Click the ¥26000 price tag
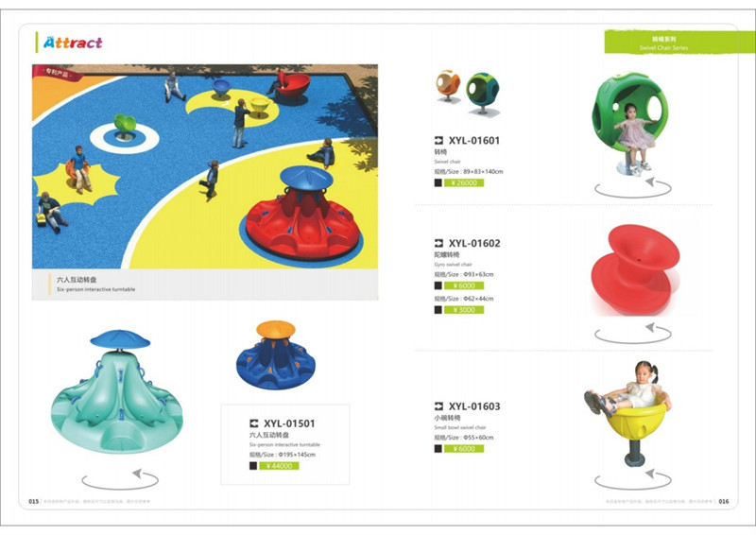 click(x=464, y=182)
